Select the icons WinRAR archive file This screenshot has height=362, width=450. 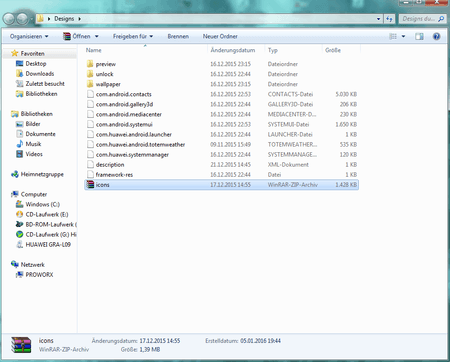pos(222,185)
